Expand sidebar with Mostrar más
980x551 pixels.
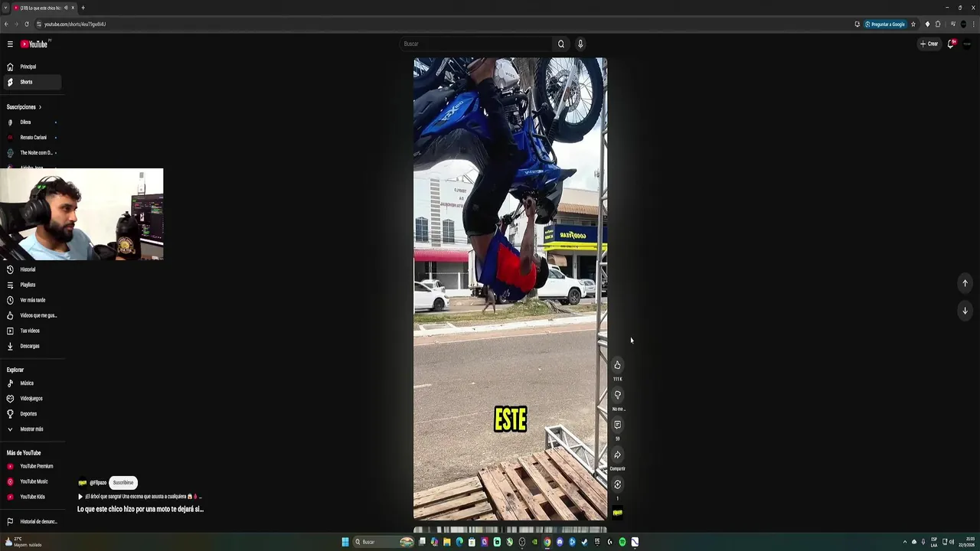(x=31, y=429)
